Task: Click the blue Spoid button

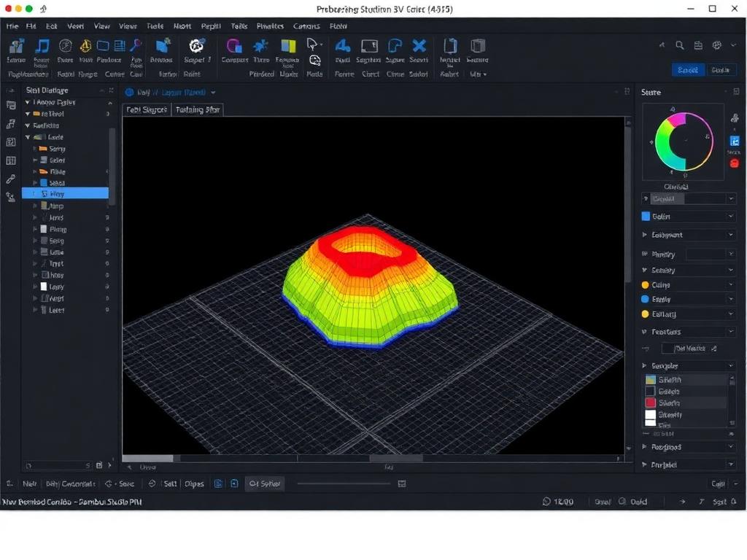Action: [x=688, y=70]
